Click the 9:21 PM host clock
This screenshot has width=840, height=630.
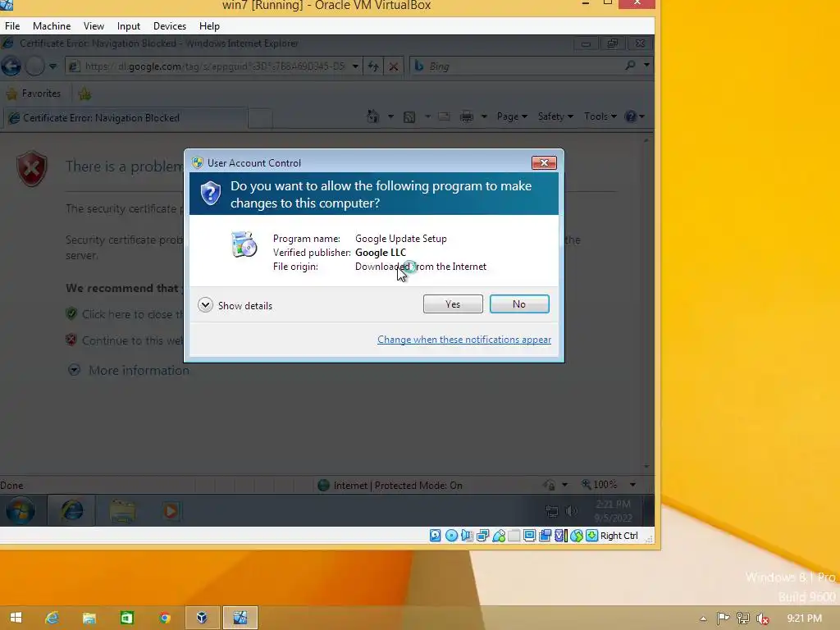pyautogui.click(x=804, y=619)
